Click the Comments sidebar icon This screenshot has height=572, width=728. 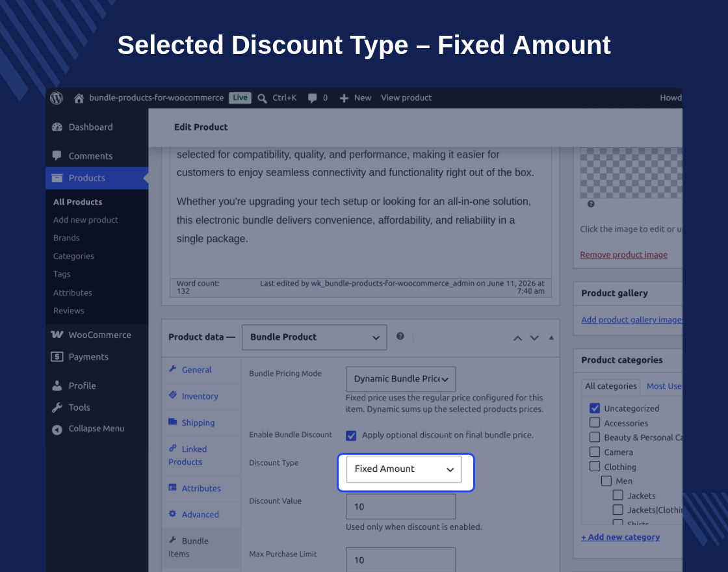[57, 155]
